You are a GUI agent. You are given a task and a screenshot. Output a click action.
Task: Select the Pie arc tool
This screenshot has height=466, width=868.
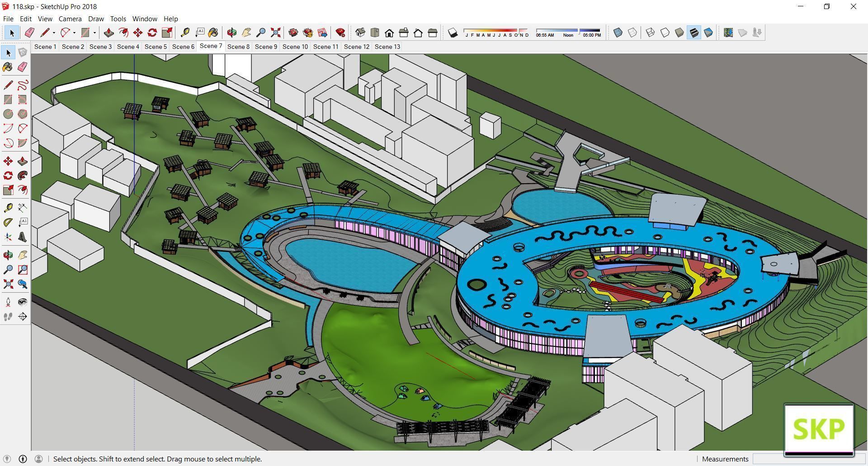point(23,143)
